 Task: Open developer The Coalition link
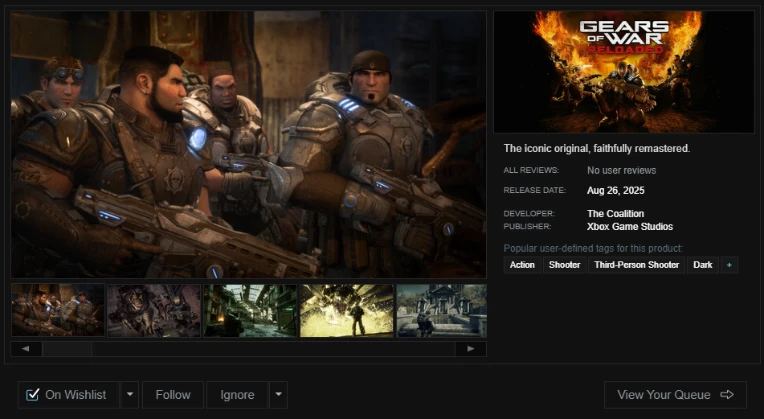pos(615,213)
